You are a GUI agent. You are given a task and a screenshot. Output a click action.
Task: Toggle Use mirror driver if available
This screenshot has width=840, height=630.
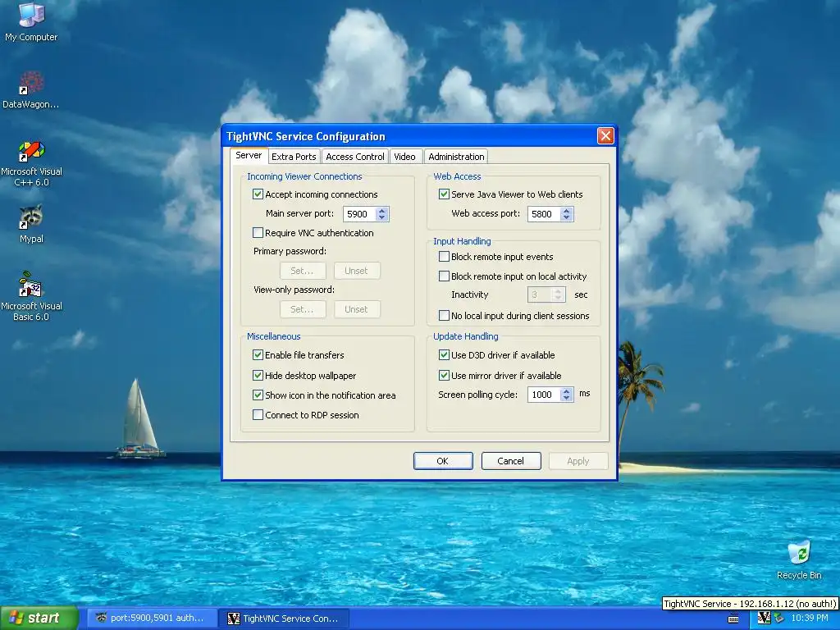[x=444, y=376]
